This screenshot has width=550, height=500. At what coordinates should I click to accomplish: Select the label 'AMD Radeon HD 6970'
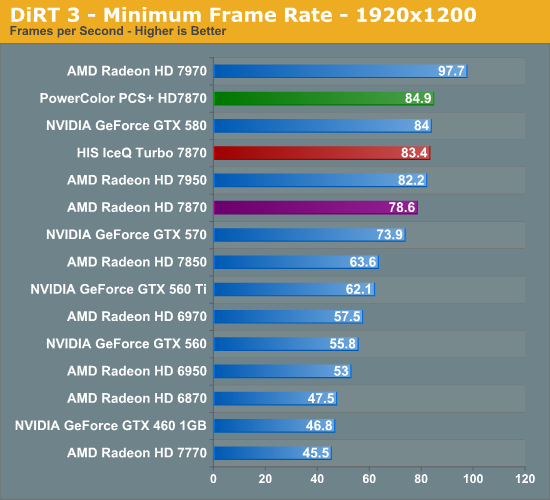click(x=137, y=316)
